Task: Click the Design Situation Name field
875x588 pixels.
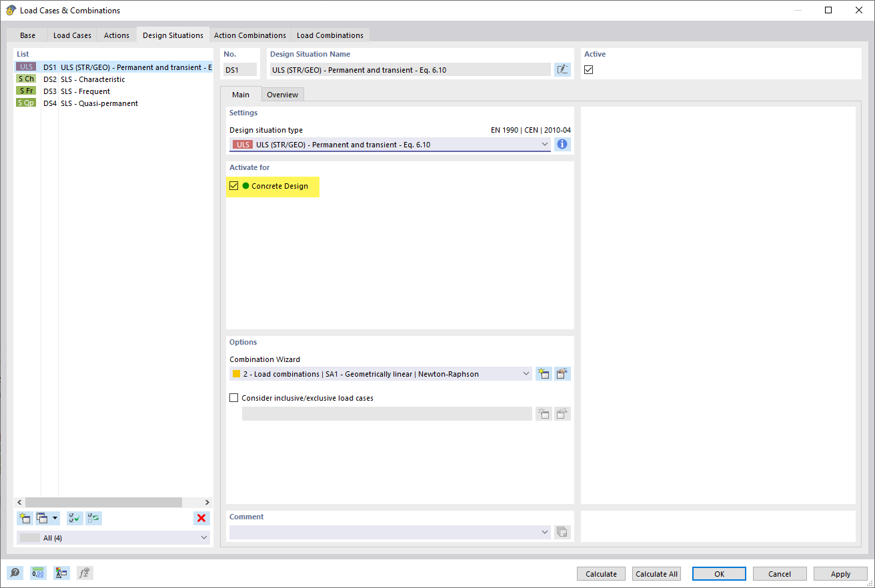Action: point(410,69)
